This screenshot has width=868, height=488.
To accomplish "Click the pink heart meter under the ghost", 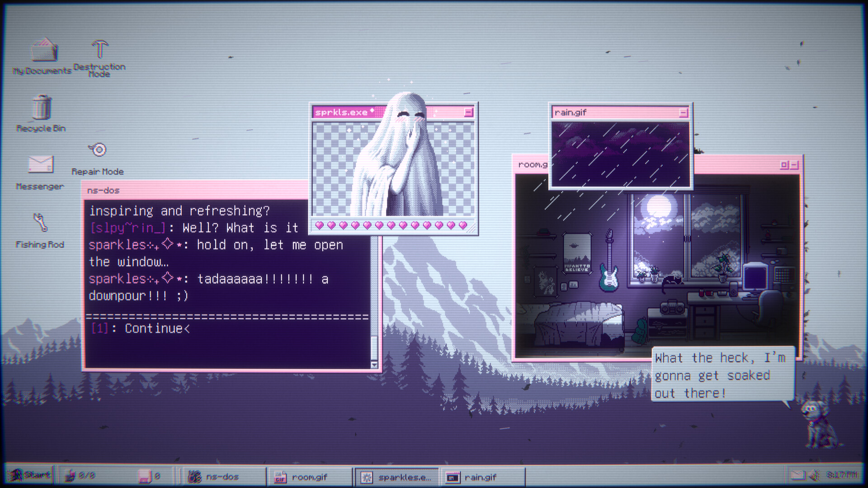I will pyautogui.click(x=391, y=225).
